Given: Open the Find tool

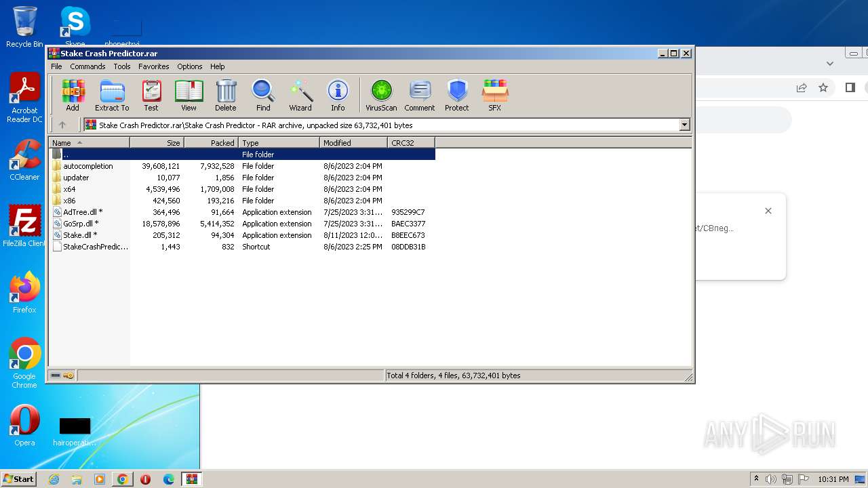Looking at the screenshot, I should [263, 95].
